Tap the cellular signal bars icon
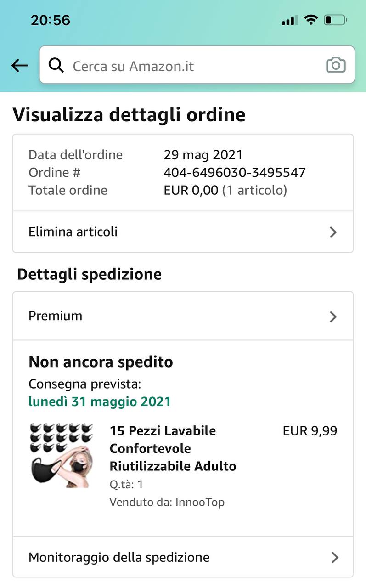This screenshot has width=366, height=588. (289, 20)
